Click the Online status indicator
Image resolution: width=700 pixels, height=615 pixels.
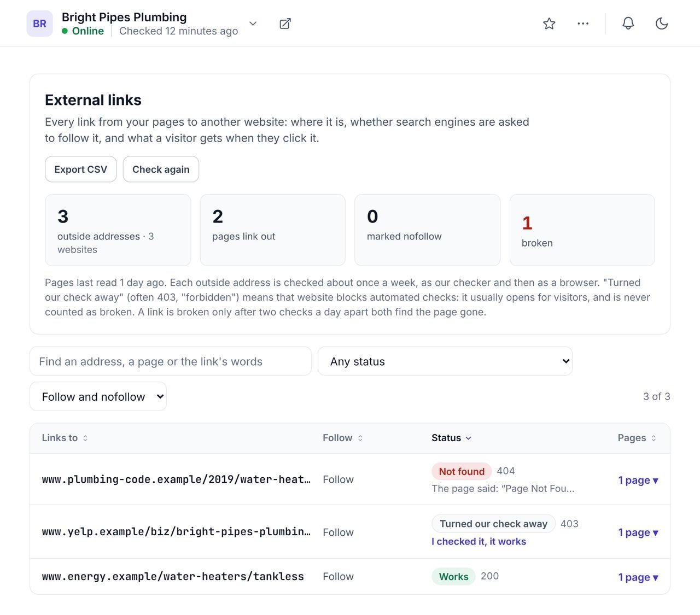coord(83,31)
